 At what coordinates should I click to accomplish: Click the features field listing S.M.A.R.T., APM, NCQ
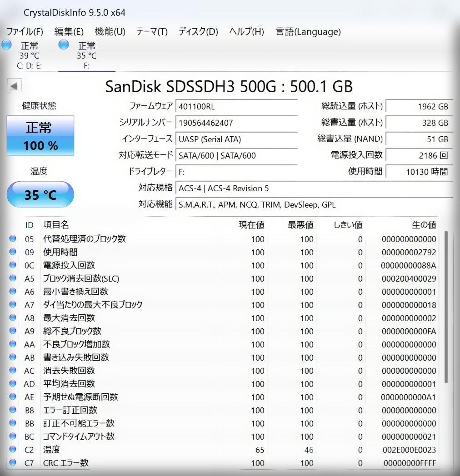pyautogui.click(x=314, y=205)
